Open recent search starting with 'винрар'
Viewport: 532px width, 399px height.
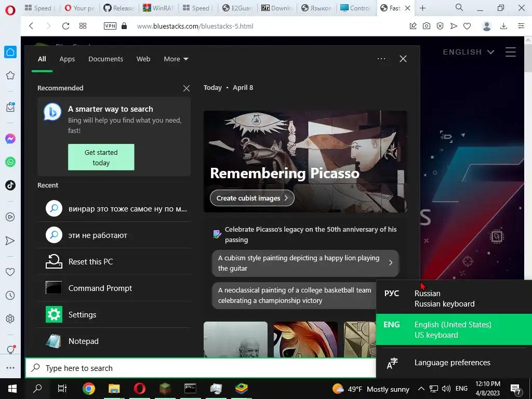tap(114, 209)
